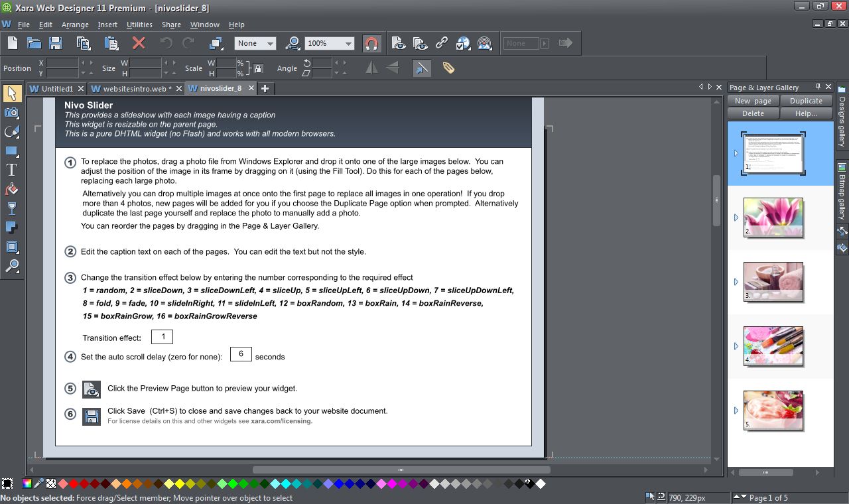Click the Delete page button
The width and height of the screenshot is (849, 504).
(753, 113)
